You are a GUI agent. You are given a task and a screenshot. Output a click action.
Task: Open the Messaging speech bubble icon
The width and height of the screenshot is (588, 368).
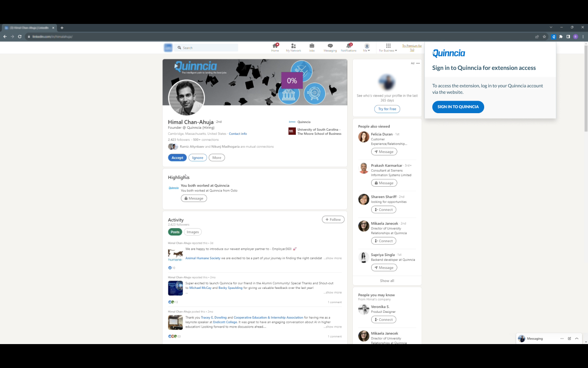pyautogui.click(x=330, y=46)
